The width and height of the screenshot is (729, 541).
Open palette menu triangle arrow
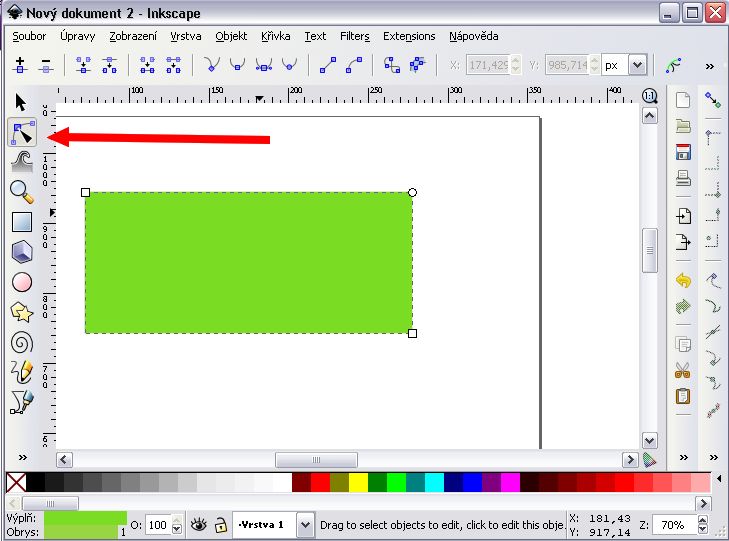click(720, 478)
